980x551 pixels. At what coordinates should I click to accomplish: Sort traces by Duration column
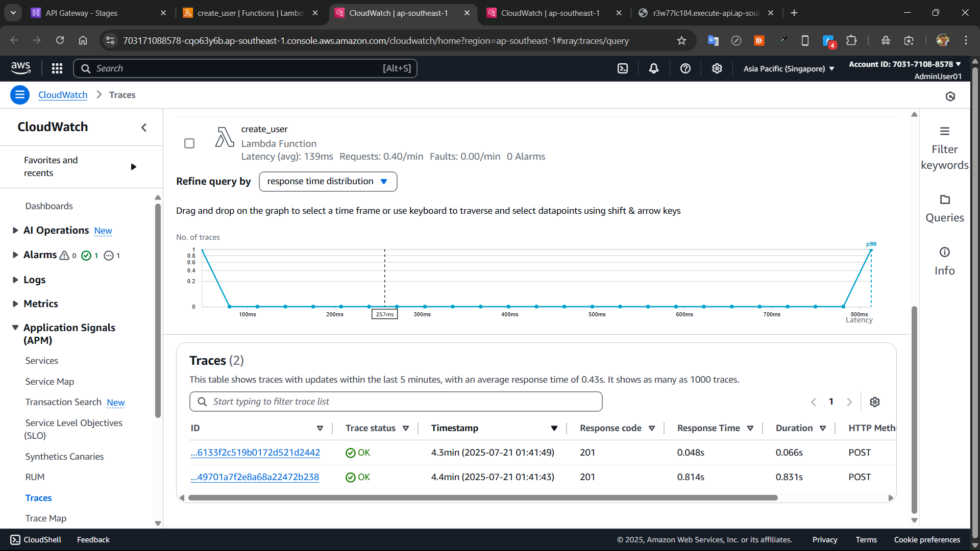(823, 429)
